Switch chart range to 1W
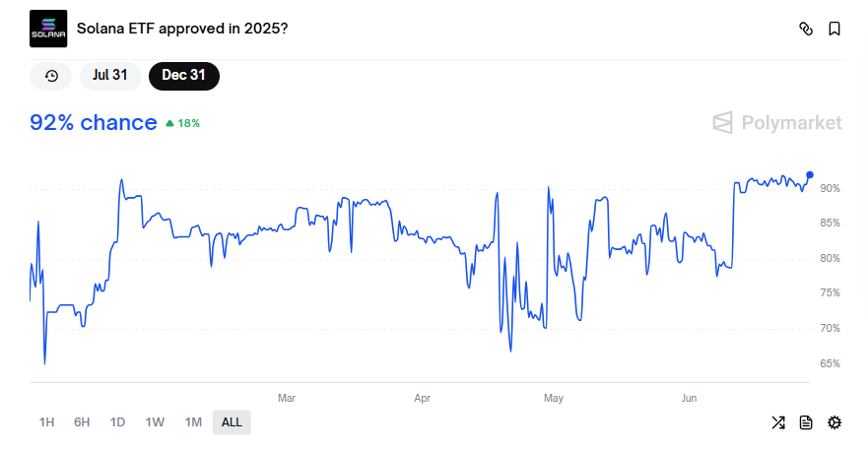The height and width of the screenshot is (450, 868). [155, 422]
